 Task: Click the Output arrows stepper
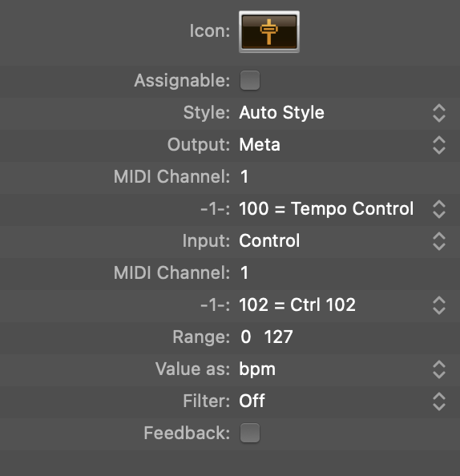439,145
